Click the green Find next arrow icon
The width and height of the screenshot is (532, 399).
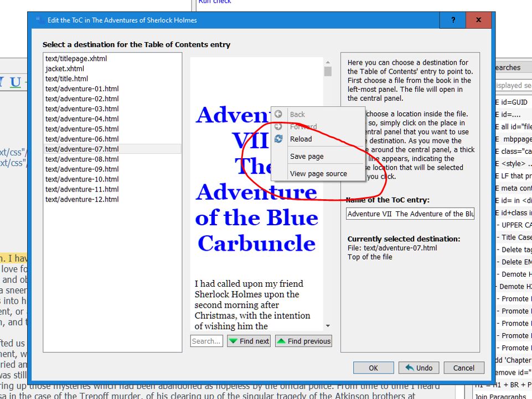(233, 341)
